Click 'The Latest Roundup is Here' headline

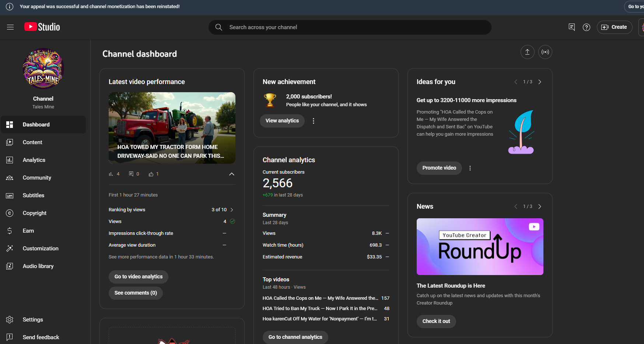coord(451,286)
